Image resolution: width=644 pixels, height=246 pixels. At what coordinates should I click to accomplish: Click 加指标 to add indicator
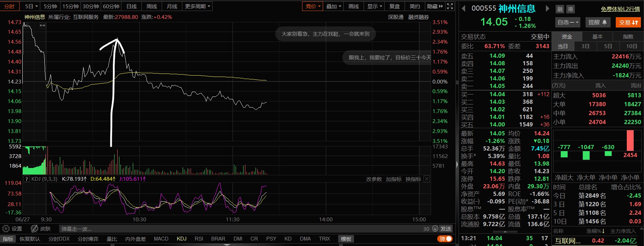394,179
